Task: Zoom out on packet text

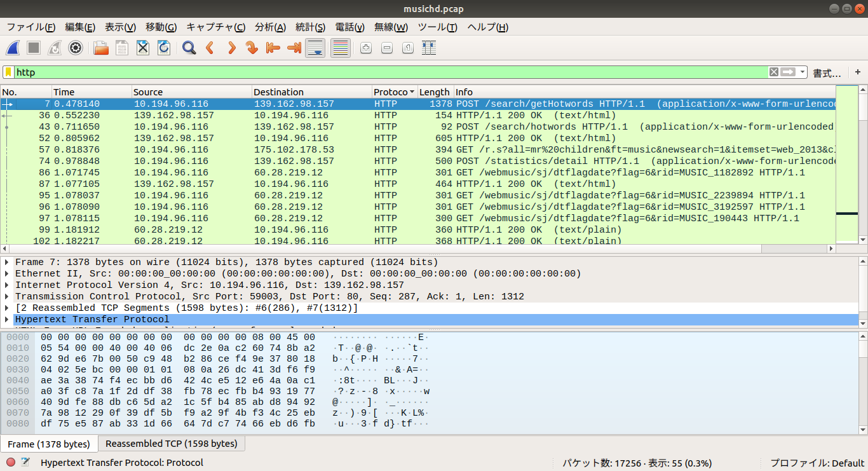Action: [x=386, y=48]
